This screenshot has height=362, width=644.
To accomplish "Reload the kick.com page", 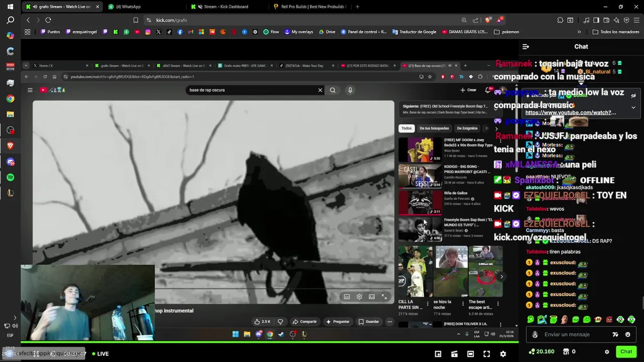I will pos(48,20).
